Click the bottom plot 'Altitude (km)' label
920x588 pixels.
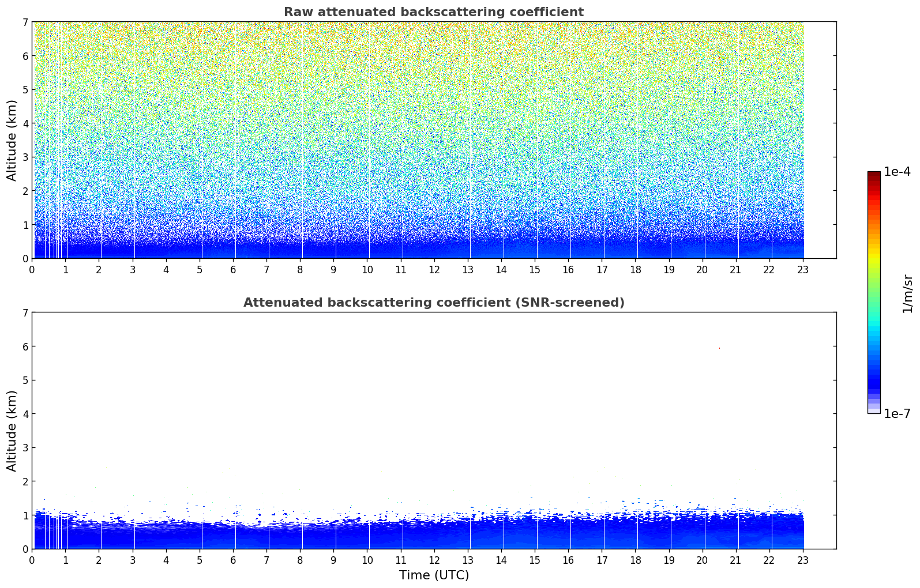12,431
